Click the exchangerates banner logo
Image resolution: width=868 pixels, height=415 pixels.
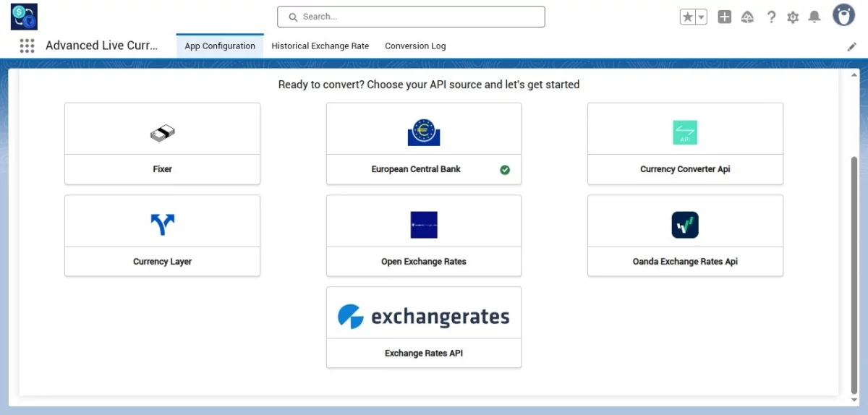pos(424,317)
